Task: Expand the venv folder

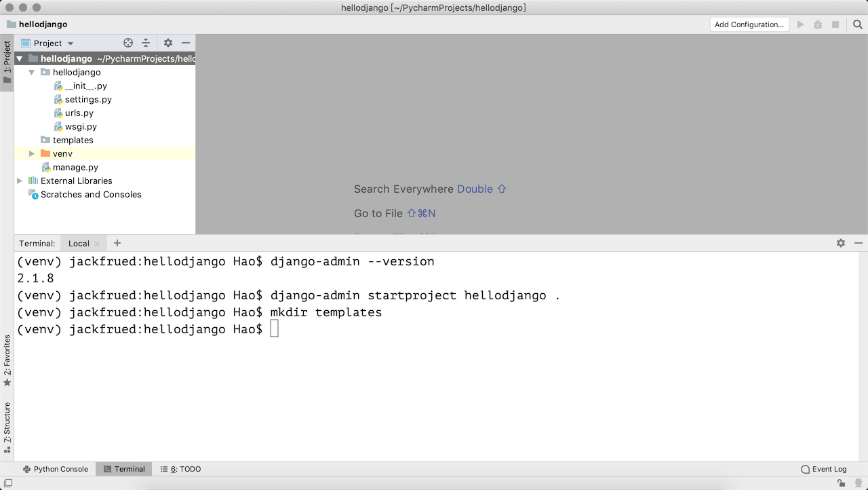Action: 31,154
